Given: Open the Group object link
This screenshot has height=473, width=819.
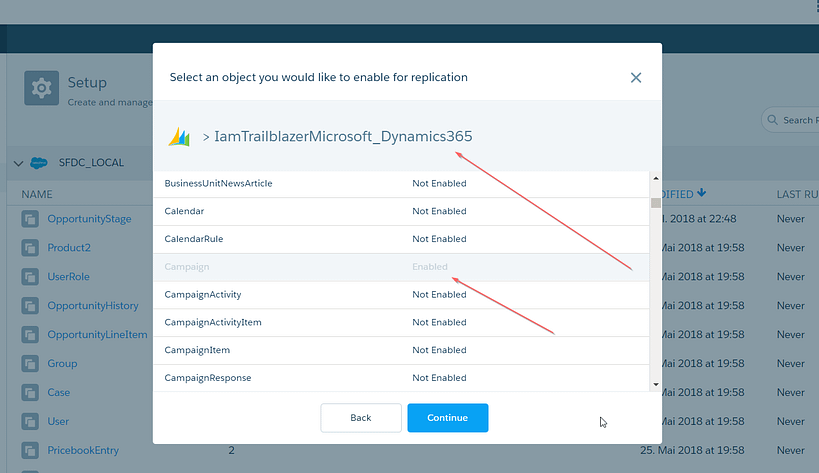Looking at the screenshot, I should click(x=62, y=363).
